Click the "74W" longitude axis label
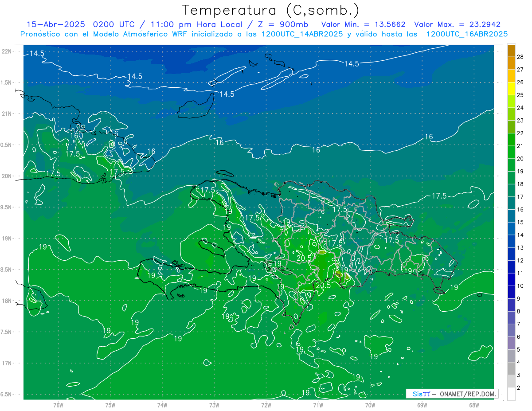The image size is (532, 411). [x=162, y=405]
